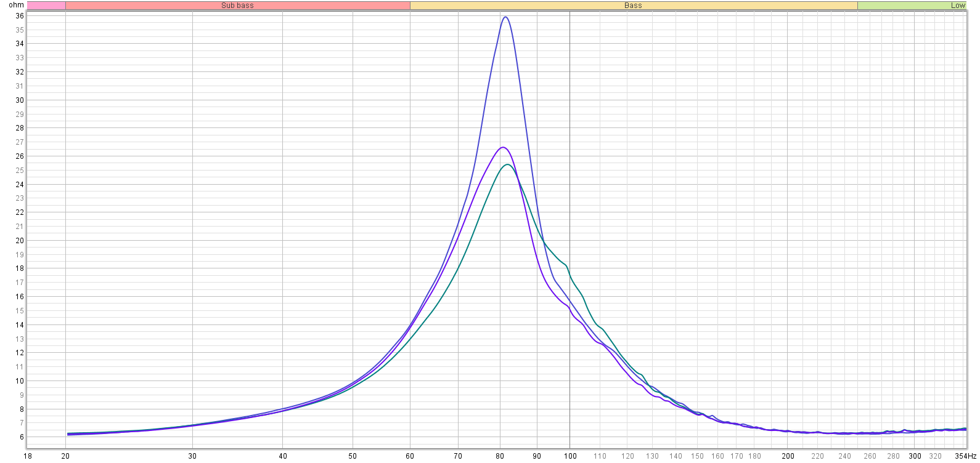Click the 19 value on the ohm axis
Screen dimensions: 980x463
(20, 255)
